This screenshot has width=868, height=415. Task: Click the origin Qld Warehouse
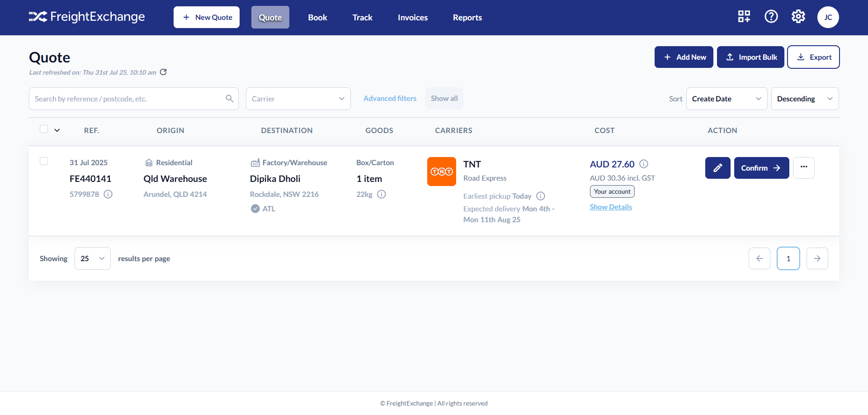click(175, 179)
